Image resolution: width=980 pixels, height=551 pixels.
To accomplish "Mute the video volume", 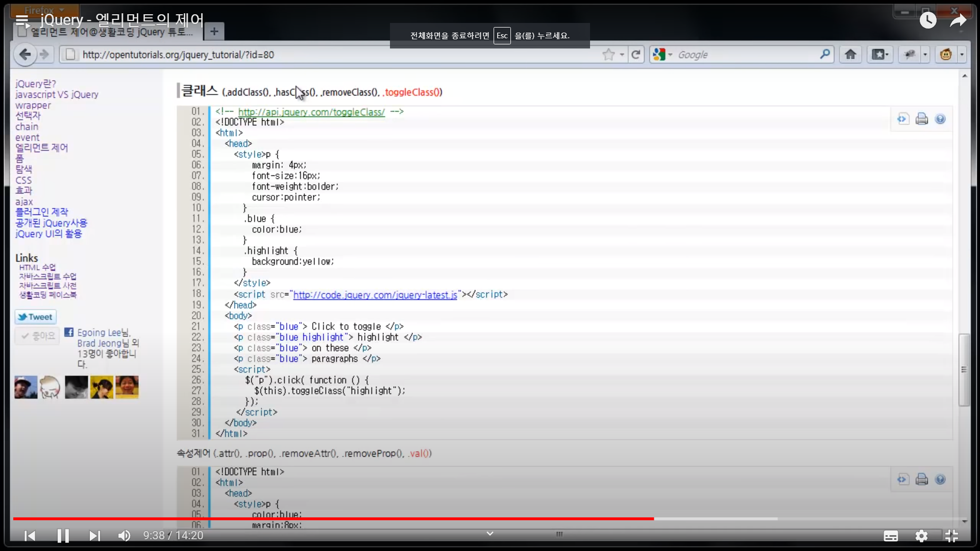I will point(124,536).
